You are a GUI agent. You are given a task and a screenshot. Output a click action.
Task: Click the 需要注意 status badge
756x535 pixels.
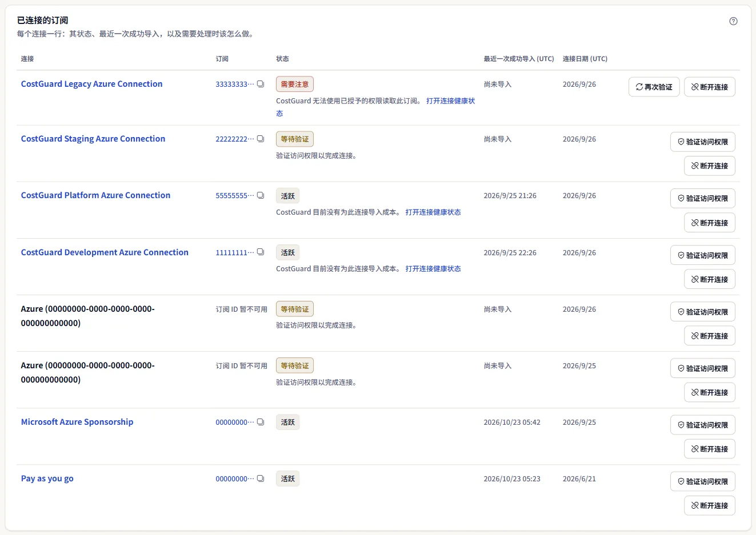coord(294,84)
